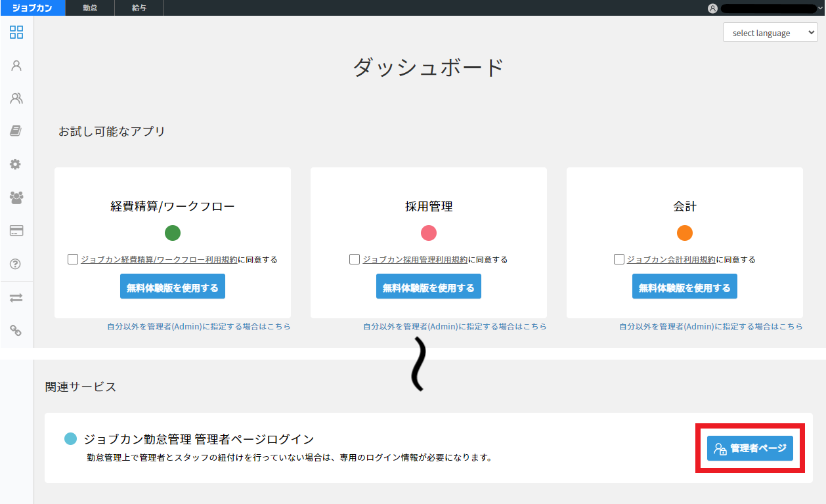The width and height of the screenshot is (826, 504).
Task: Click the book icon in sidebar
Action: (16, 131)
